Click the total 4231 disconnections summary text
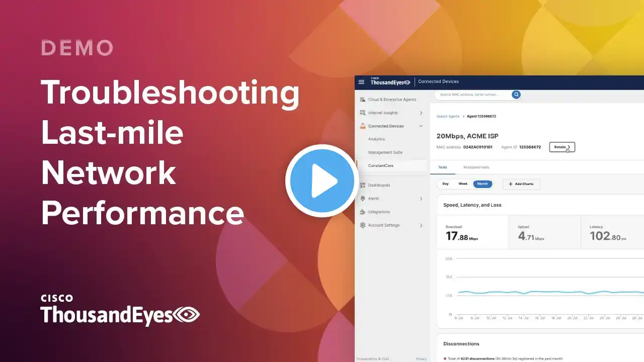The width and height of the screenshot is (644, 362). tap(505, 359)
